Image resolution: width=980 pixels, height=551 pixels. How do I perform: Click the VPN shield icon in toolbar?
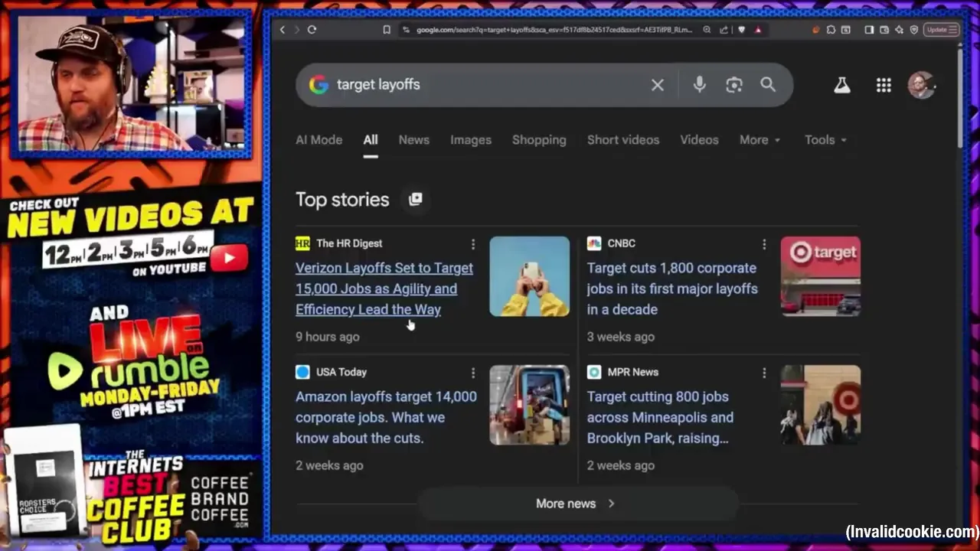click(x=914, y=30)
